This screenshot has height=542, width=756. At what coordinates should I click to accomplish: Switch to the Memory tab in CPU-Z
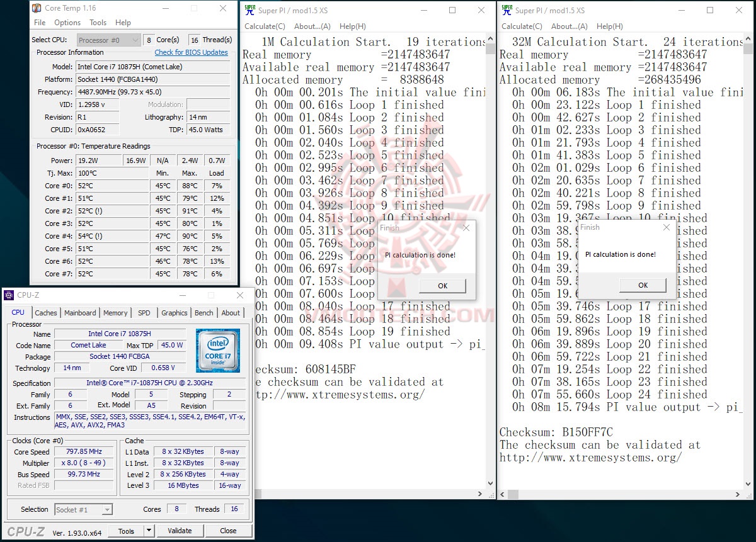(115, 313)
